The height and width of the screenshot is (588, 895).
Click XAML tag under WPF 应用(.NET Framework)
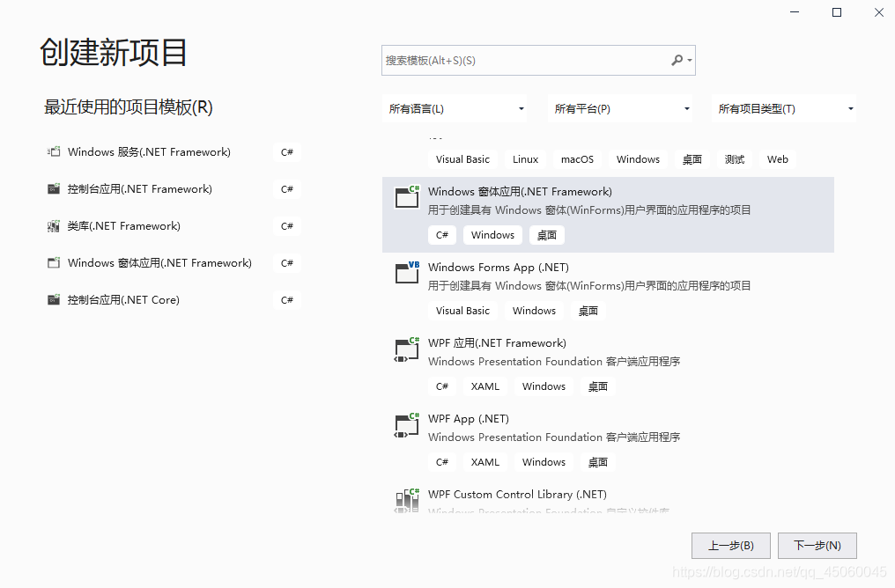click(x=485, y=386)
